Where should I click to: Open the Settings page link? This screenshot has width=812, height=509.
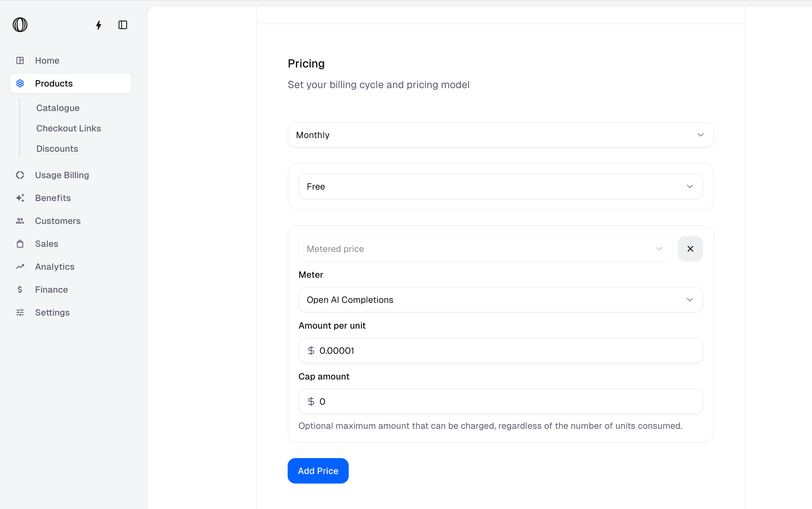[x=52, y=312]
